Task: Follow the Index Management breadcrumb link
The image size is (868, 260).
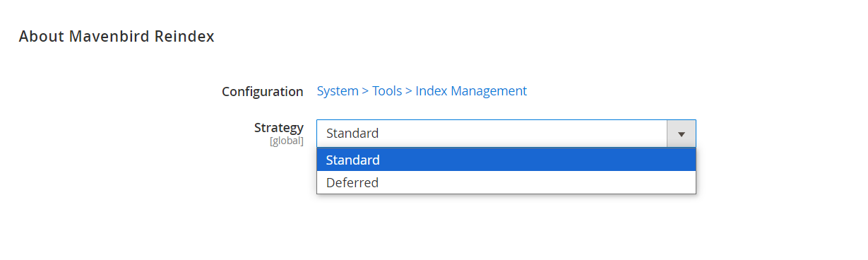Action: click(x=471, y=91)
